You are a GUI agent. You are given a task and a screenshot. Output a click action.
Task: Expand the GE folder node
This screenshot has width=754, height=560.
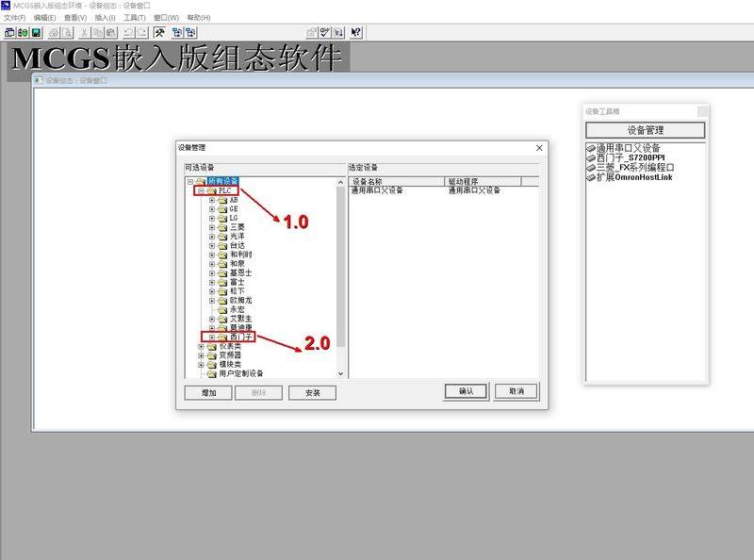pyautogui.click(x=211, y=208)
